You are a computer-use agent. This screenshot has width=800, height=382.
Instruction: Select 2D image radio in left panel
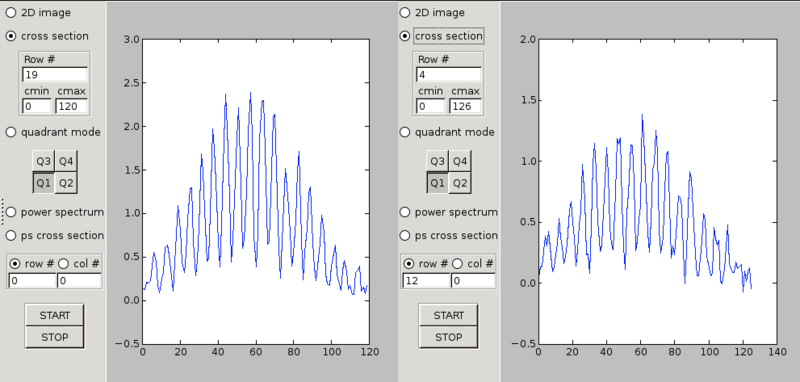pyautogui.click(x=10, y=12)
